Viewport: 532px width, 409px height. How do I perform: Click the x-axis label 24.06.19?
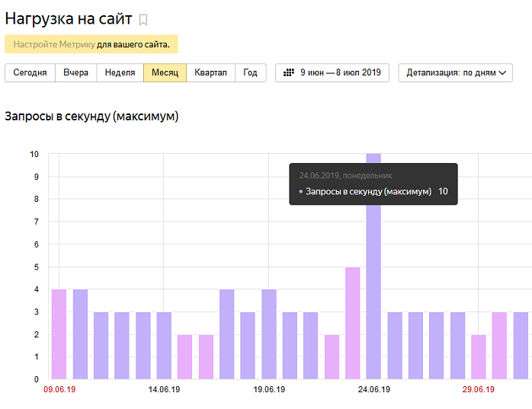point(374,389)
